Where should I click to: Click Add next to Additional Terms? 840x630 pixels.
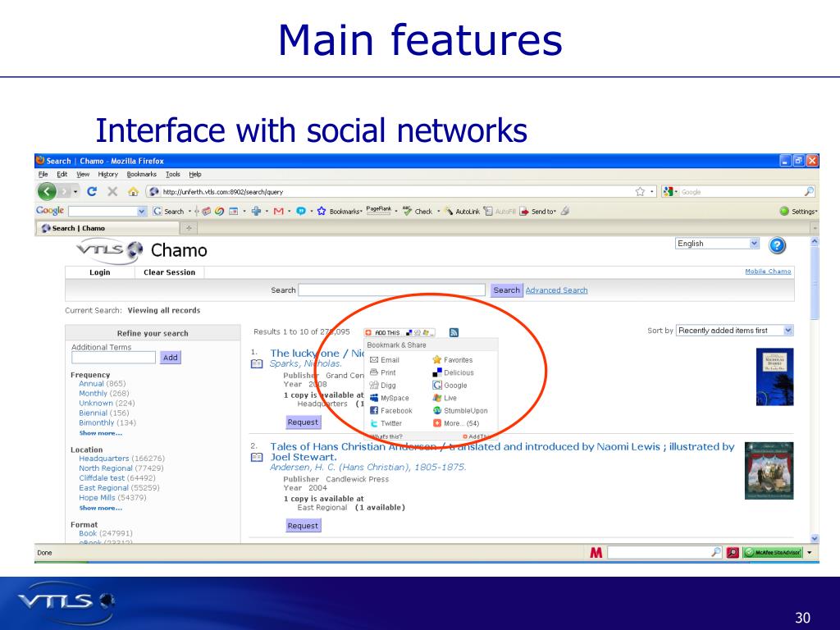171,358
